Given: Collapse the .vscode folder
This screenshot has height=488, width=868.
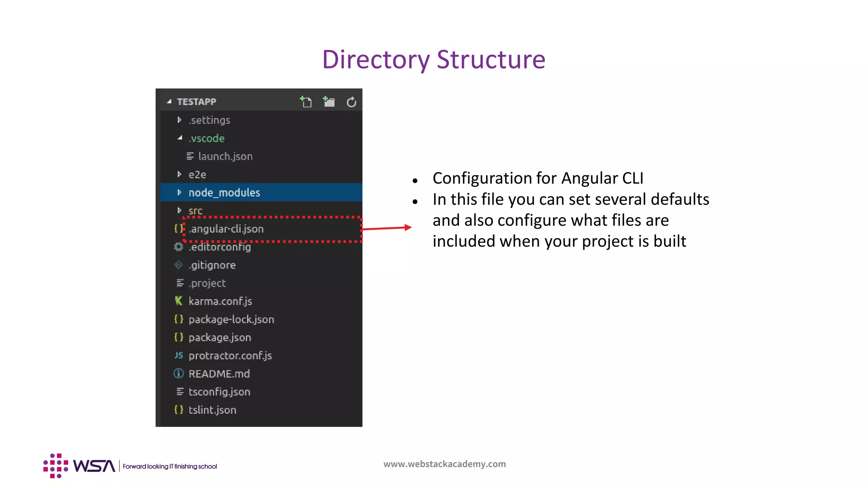Looking at the screenshot, I should pyautogui.click(x=180, y=138).
